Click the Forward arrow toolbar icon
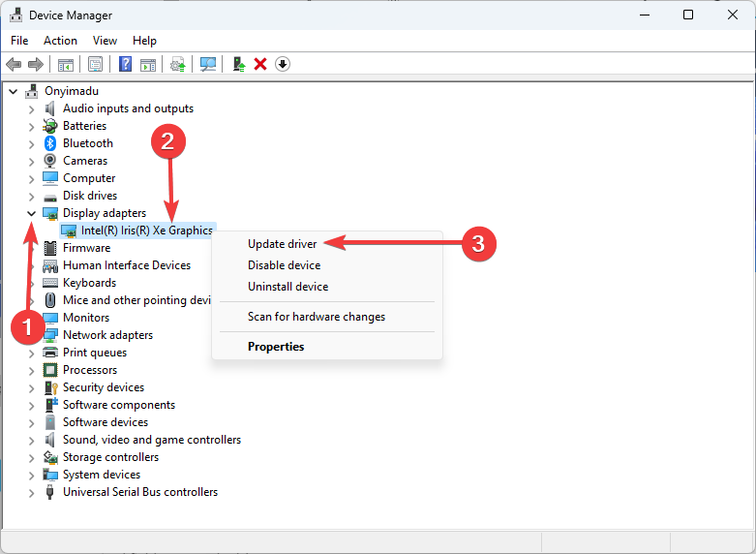The image size is (756, 554). 36,64
